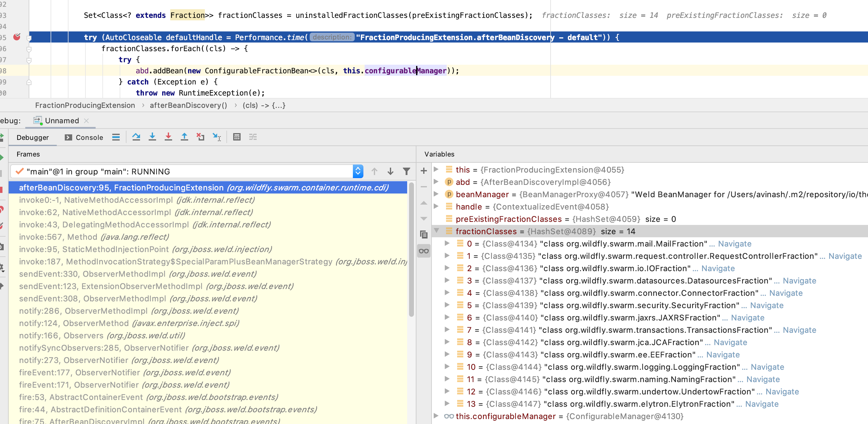Close the Unnamed debug session tab
The height and width of the screenshot is (424, 868).
click(87, 120)
